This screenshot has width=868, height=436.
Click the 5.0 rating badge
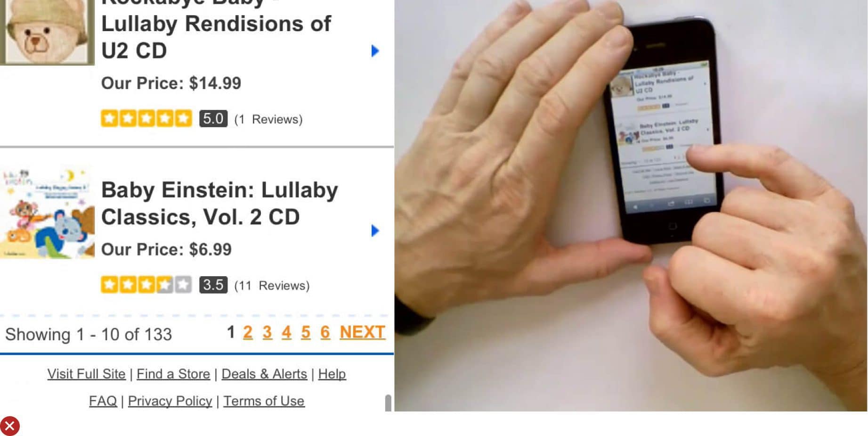tap(213, 118)
